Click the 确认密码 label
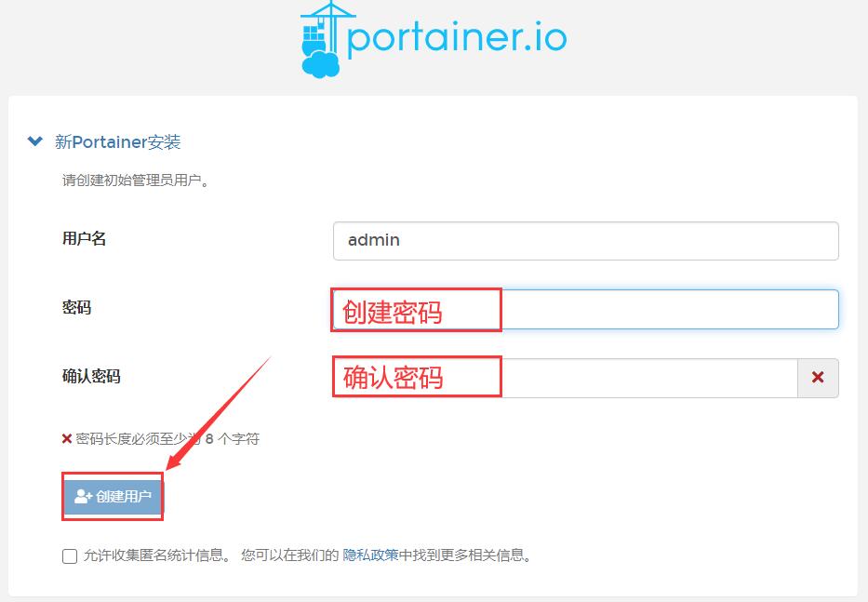This screenshot has height=602, width=868. coord(91,377)
